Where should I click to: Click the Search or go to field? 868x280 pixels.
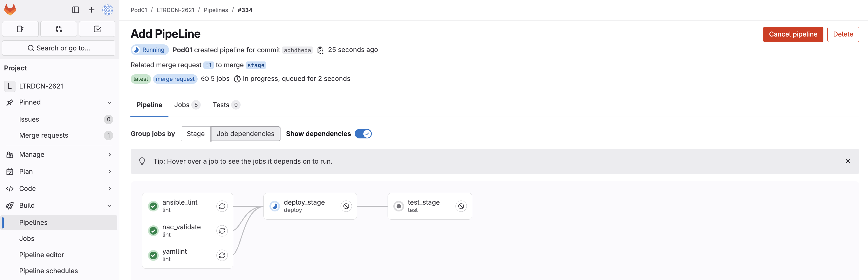(x=59, y=48)
